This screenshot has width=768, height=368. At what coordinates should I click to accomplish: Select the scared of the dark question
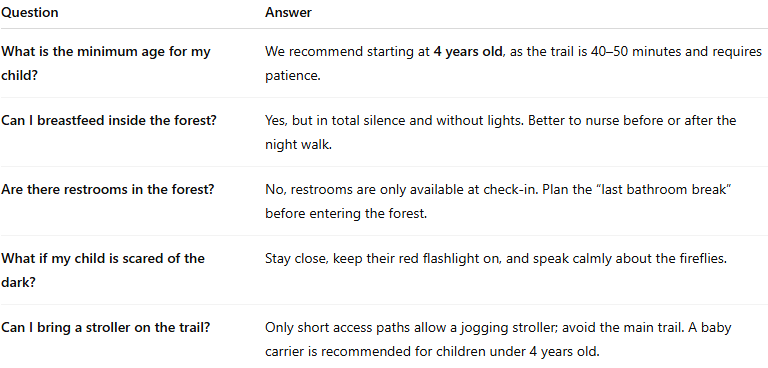(x=102, y=270)
